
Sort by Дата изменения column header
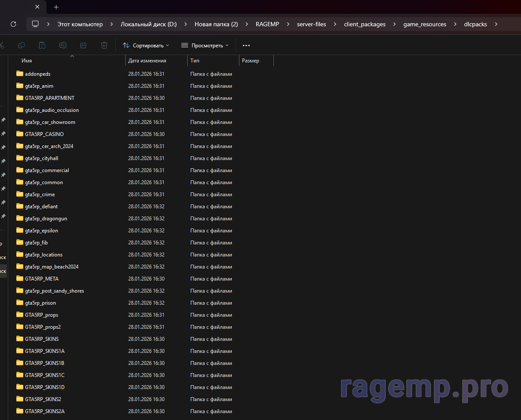147,61
